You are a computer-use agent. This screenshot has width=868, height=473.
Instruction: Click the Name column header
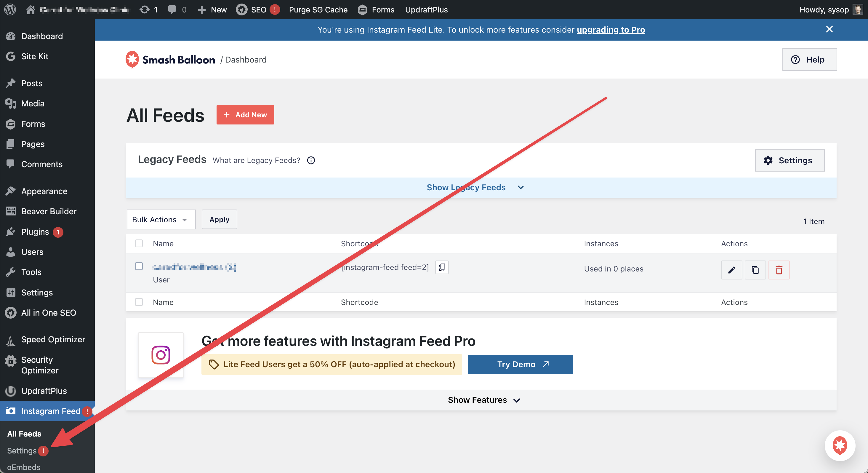163,243
